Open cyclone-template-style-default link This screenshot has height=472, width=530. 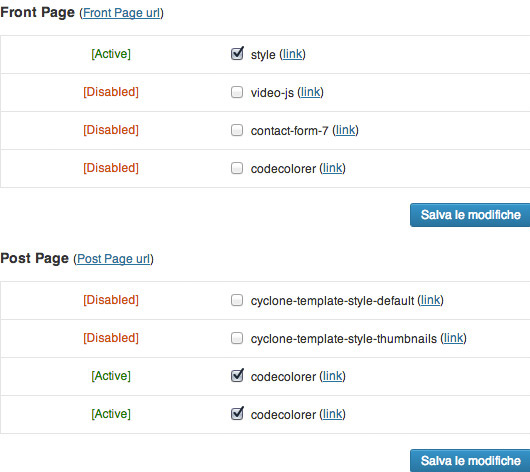pos(430,300)
